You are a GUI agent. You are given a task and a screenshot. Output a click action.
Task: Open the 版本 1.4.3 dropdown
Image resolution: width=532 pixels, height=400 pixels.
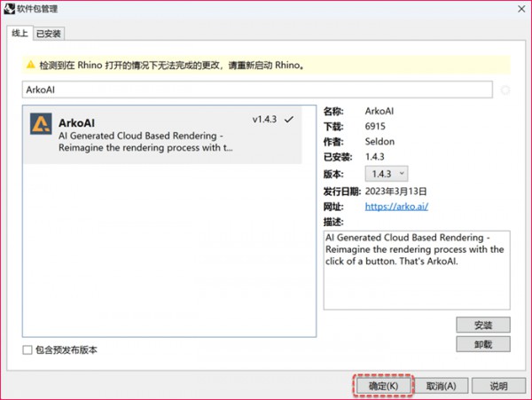387,174
